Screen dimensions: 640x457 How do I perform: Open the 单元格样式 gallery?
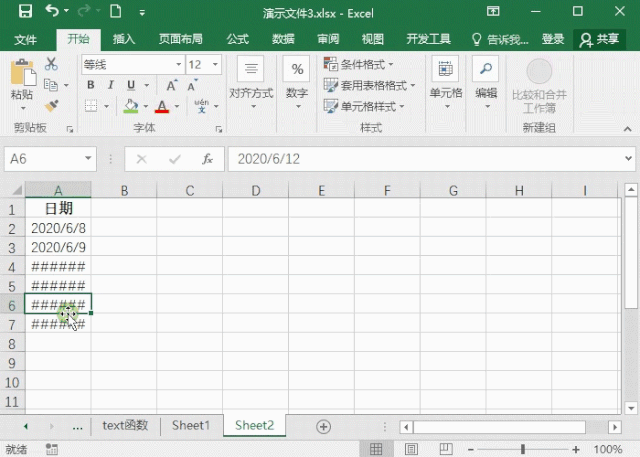coord(364,106)
